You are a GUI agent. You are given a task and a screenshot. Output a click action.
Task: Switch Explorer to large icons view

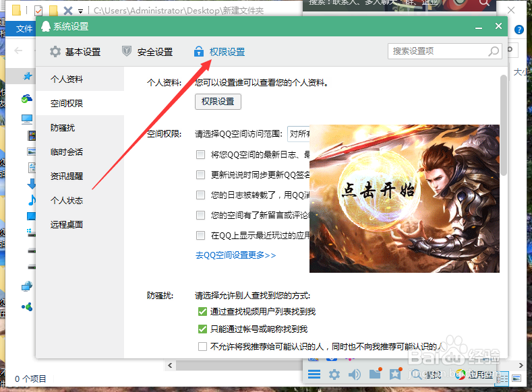[516, 379]
